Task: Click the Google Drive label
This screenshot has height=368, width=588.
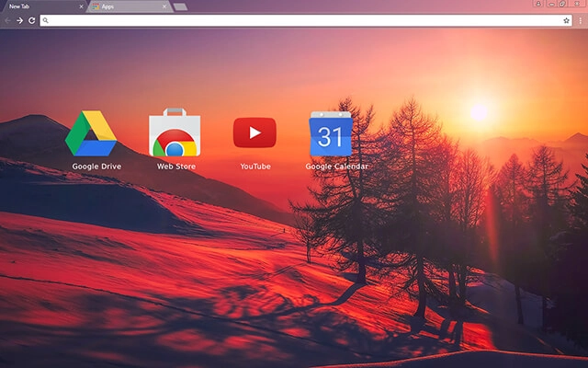Action: pos(96,167)
